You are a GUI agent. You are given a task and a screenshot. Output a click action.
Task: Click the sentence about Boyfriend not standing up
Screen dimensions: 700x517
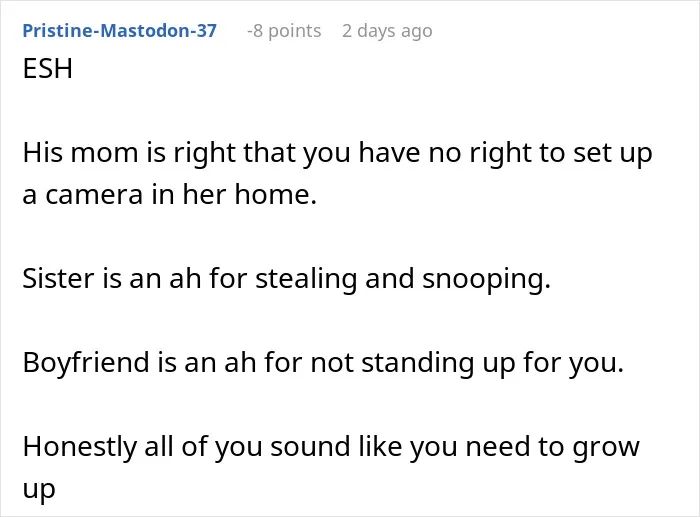point(323,363)
